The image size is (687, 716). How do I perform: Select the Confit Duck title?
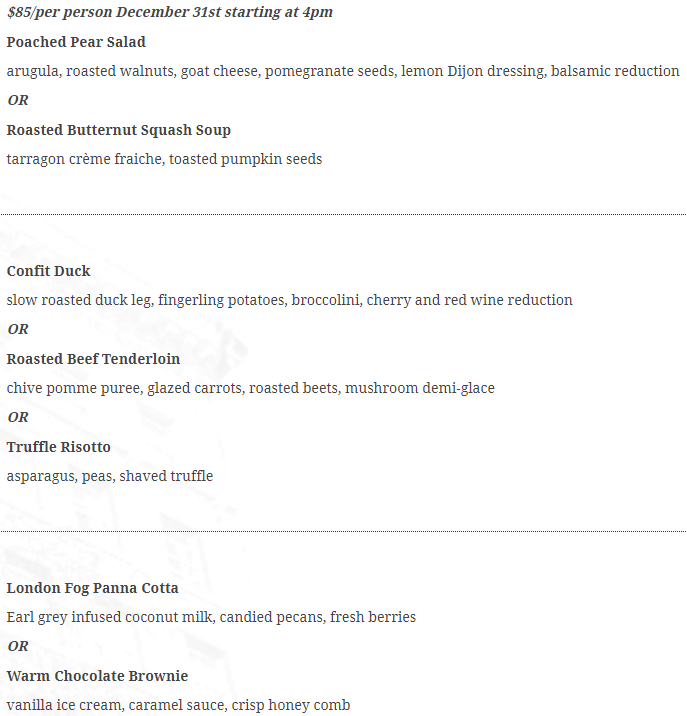click(48, 271)
